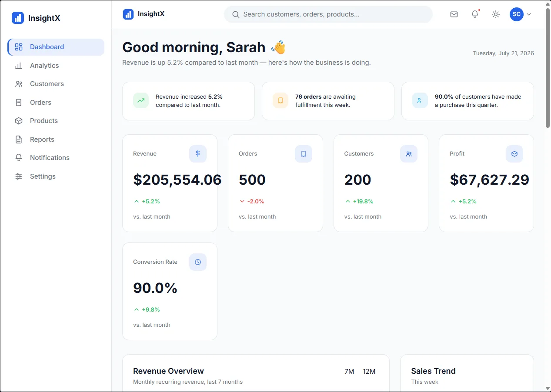Open Settings in the sidebar menu
The width and height of the screenshot is (551, 392).
(56, 176)
